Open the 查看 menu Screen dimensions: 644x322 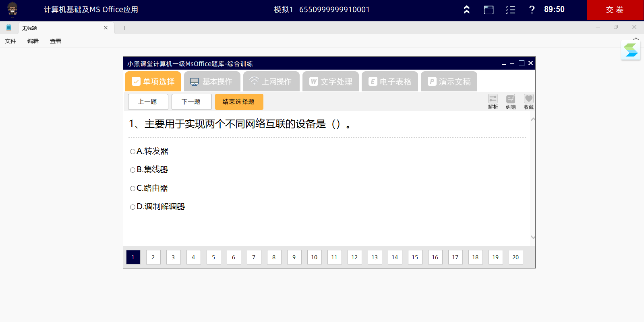pyautogui.click(x=56, y=41)
